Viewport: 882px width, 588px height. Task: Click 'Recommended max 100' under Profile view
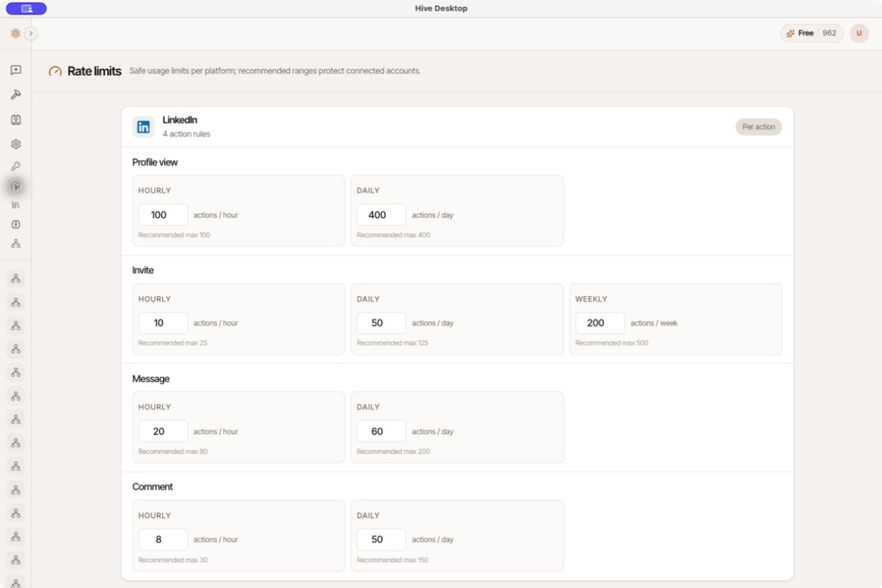pos(175,235)
